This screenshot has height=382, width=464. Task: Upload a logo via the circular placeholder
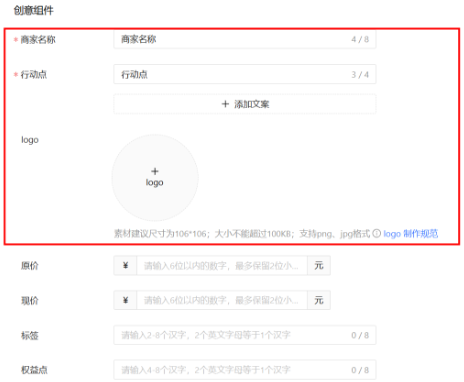coord(155,178)
